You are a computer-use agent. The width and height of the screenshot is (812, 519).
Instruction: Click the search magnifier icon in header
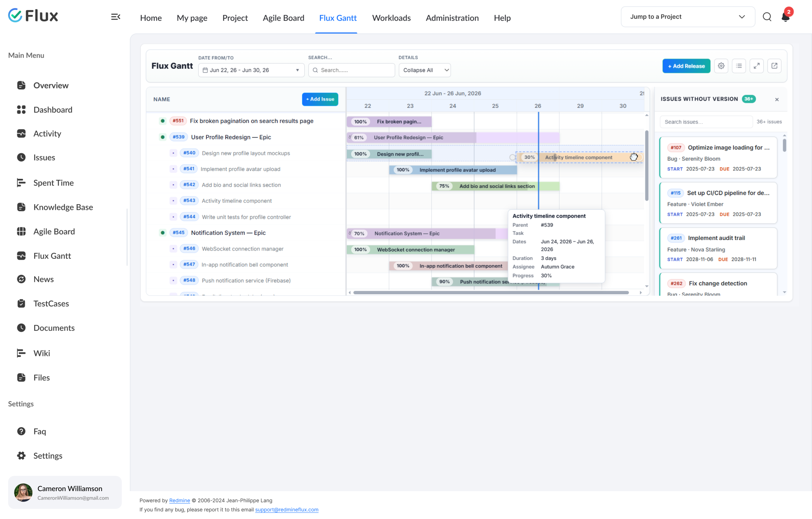[767, 17]
